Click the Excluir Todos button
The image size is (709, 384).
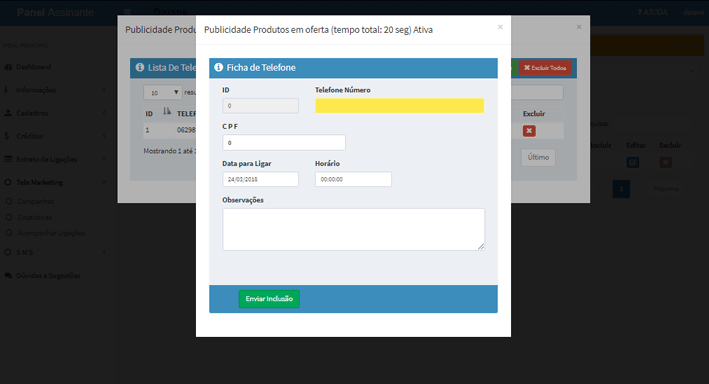(x=545, y=68)
